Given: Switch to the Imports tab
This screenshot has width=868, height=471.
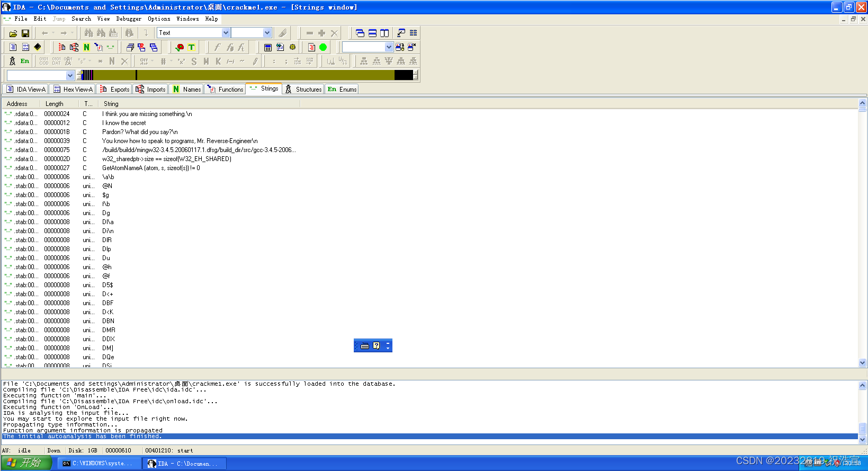Looking at the screenshot, I should pos(151,89).
